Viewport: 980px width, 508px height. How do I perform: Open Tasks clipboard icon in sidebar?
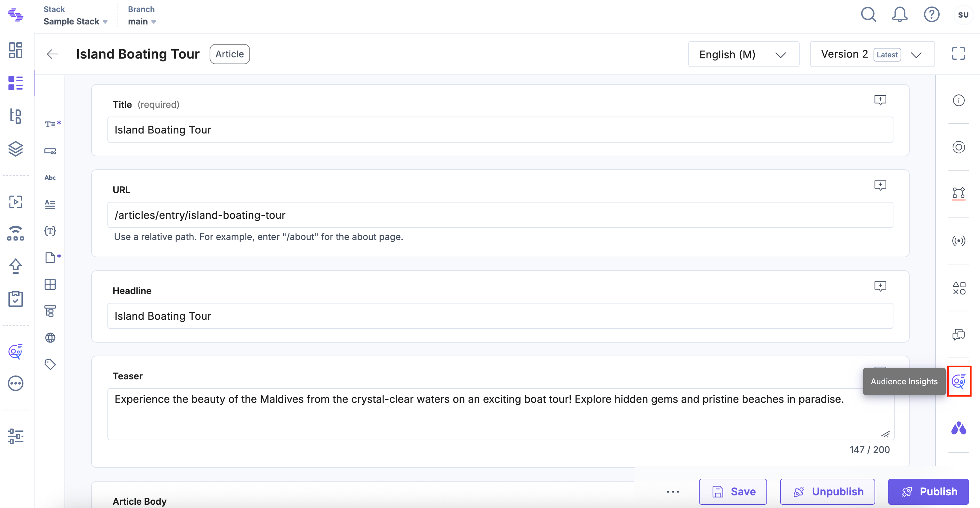tap(16, 299)
